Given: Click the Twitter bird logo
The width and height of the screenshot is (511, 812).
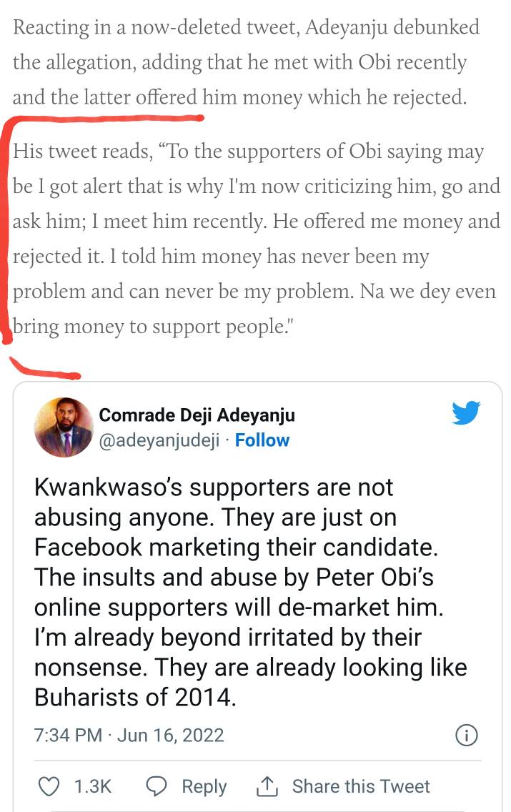Looking at the screenshot, I should pyautogui.click(x=466, y=413).
